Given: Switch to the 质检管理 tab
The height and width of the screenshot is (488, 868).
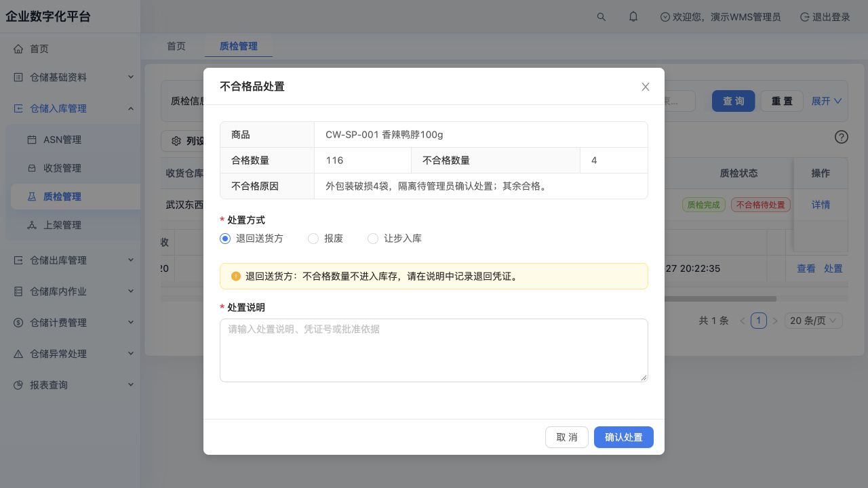Looking at the screenshot, I should click(x=239, y=46).
